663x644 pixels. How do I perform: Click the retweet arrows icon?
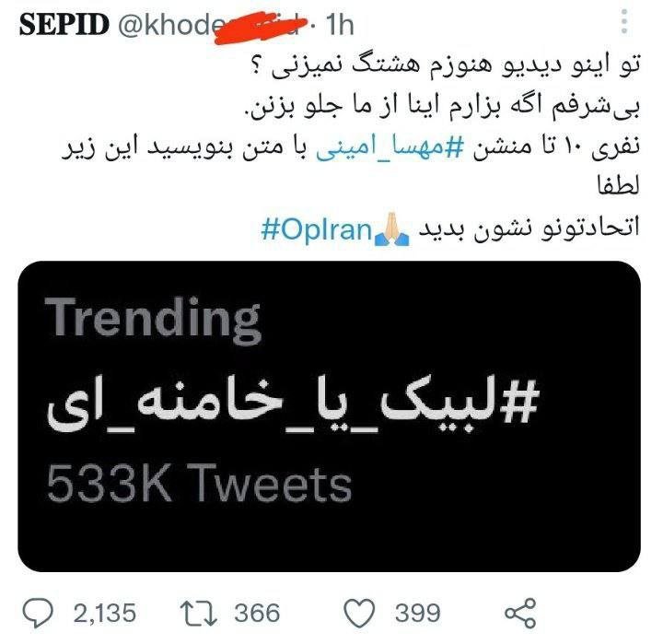pos(199,612)
